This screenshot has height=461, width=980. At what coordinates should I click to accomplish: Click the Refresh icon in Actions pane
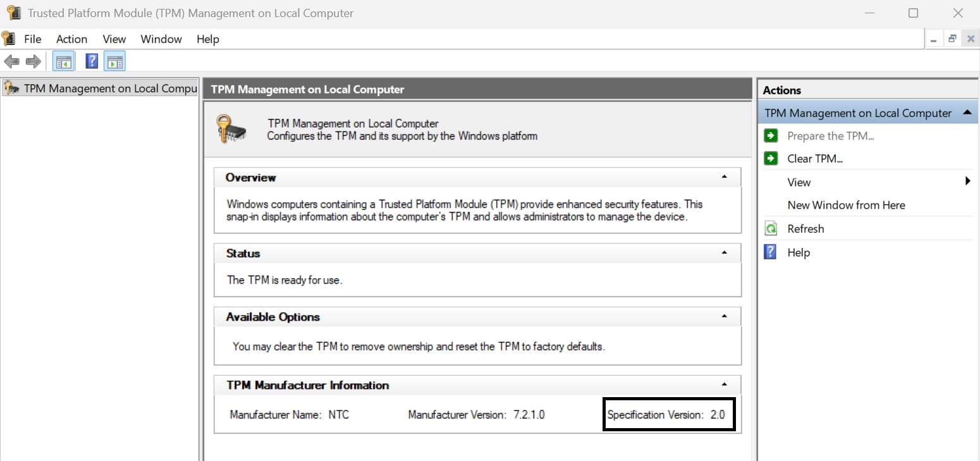[x=771, y=229]
